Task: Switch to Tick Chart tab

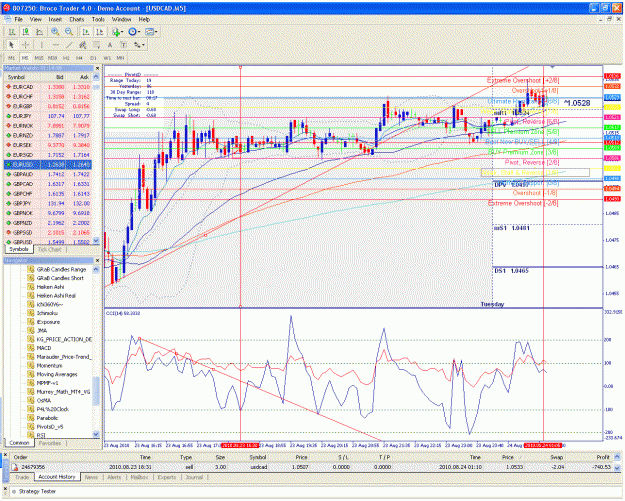Action: [49, 250]
